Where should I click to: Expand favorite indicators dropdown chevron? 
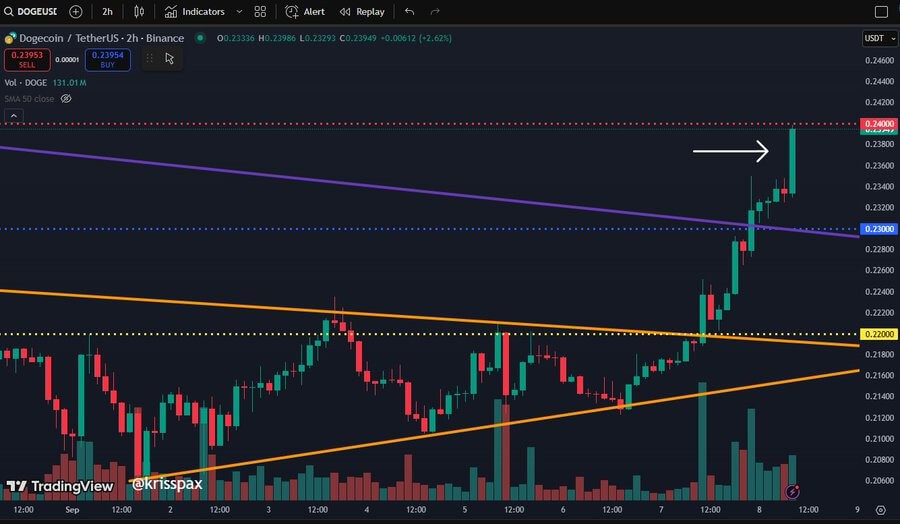(x=239, y=11)
